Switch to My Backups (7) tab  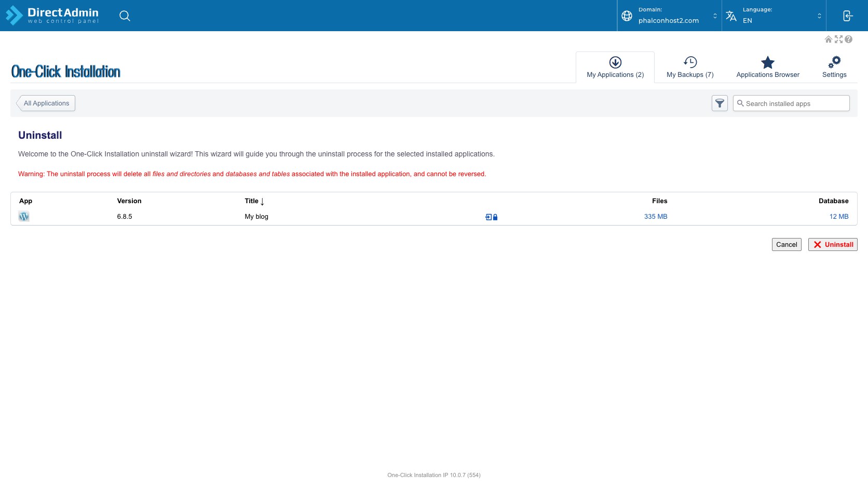[690, 68]
